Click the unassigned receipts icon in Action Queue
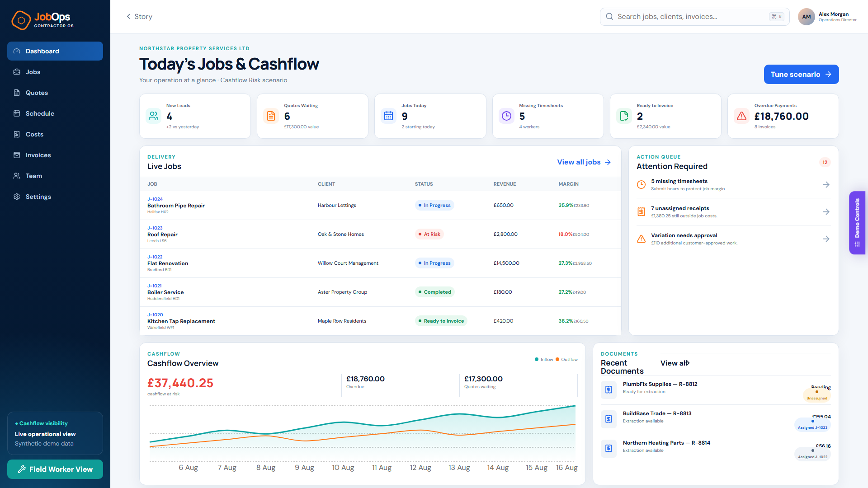 point(641,211)
